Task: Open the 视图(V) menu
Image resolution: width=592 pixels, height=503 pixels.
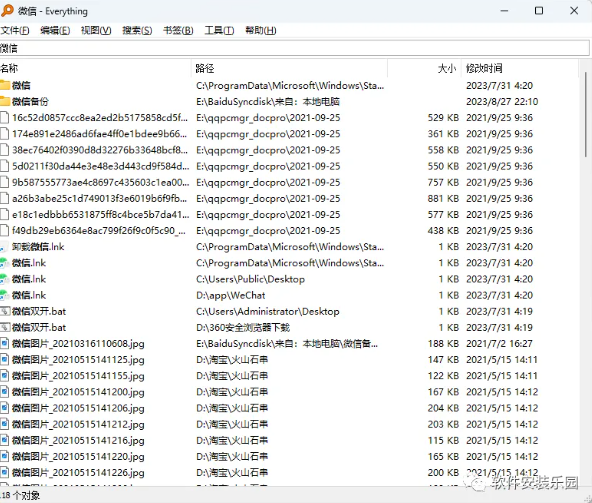Action: [96, 30]
